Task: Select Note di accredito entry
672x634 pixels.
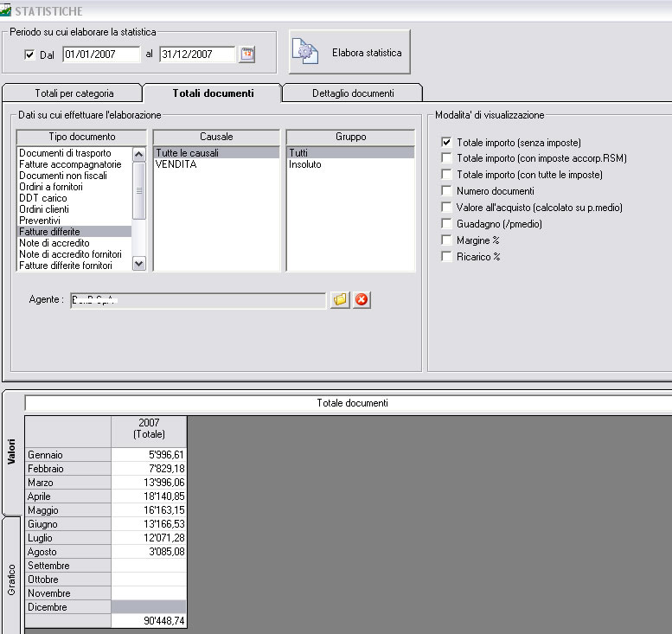Action: (74, 243)
